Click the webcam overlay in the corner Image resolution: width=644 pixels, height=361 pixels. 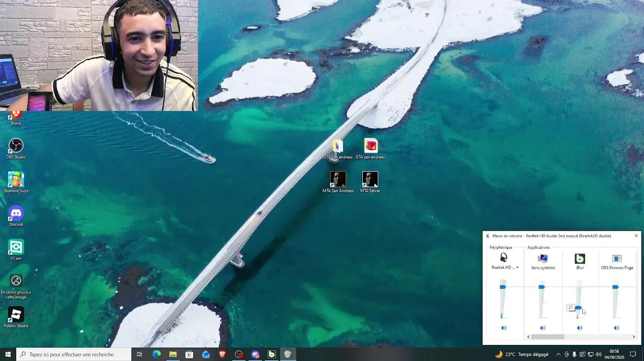click(99, 55)
